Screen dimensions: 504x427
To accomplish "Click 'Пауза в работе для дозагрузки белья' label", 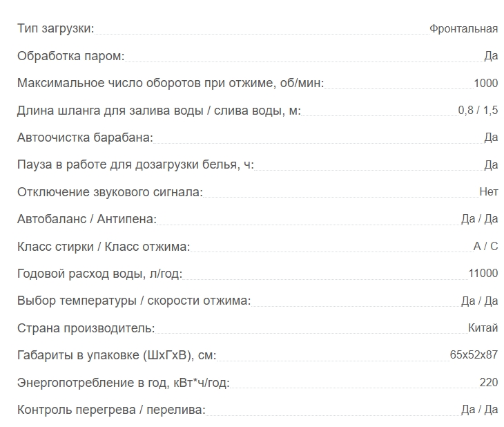I will (x=136, y=164).
